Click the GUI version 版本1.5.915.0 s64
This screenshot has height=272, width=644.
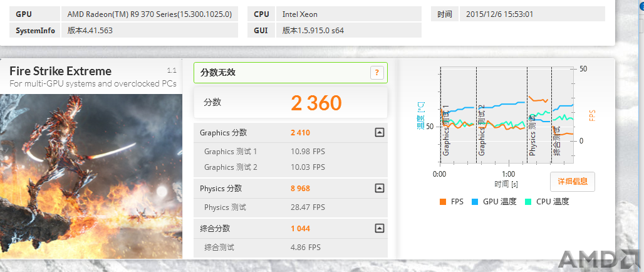(313, 31)
